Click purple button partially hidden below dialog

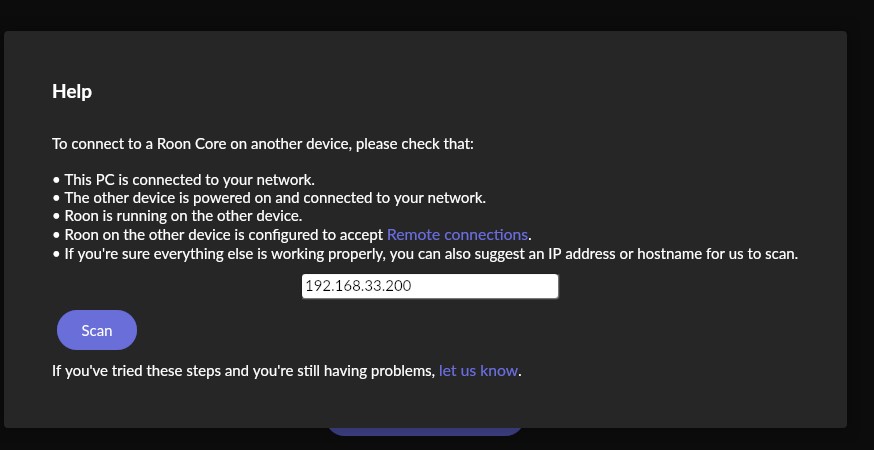[425, 432]
